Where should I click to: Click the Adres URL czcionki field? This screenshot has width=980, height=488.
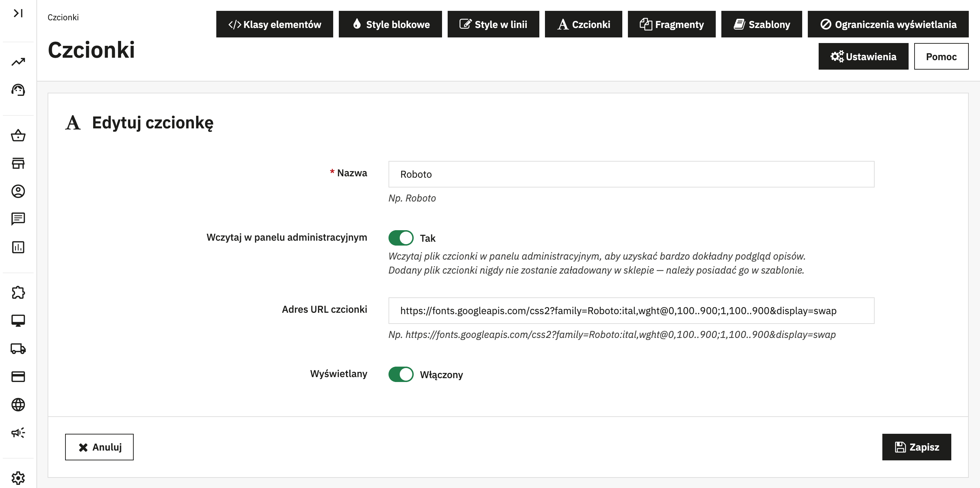click(x=631, y=311)
